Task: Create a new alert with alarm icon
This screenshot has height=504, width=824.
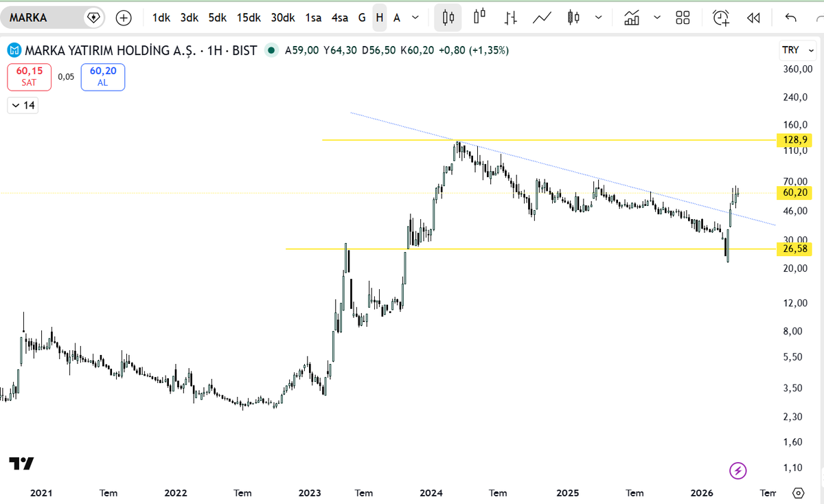Action: (x=721, y=18)
